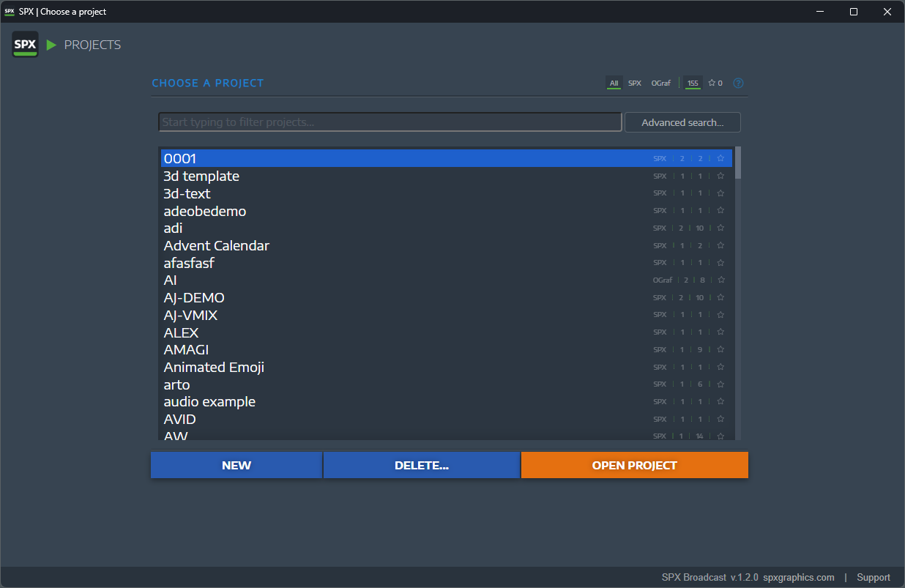Focus the filter projects search field
The height and width of the screenshot is (588, 905).
(x=390, y=122)
